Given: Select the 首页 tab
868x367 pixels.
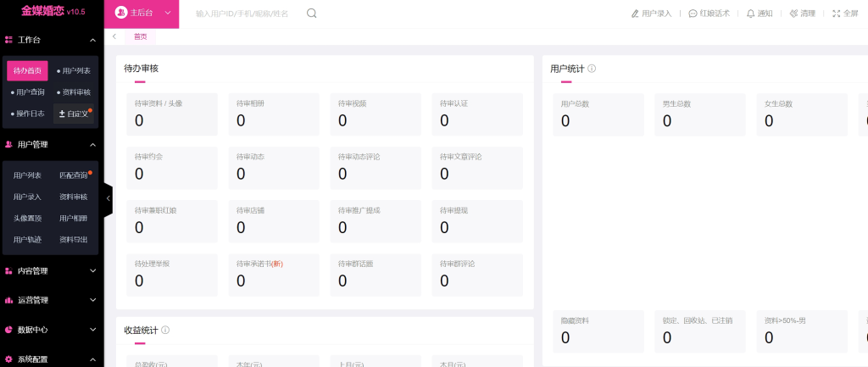Looking at the screenshot, I should pos(140,36).
